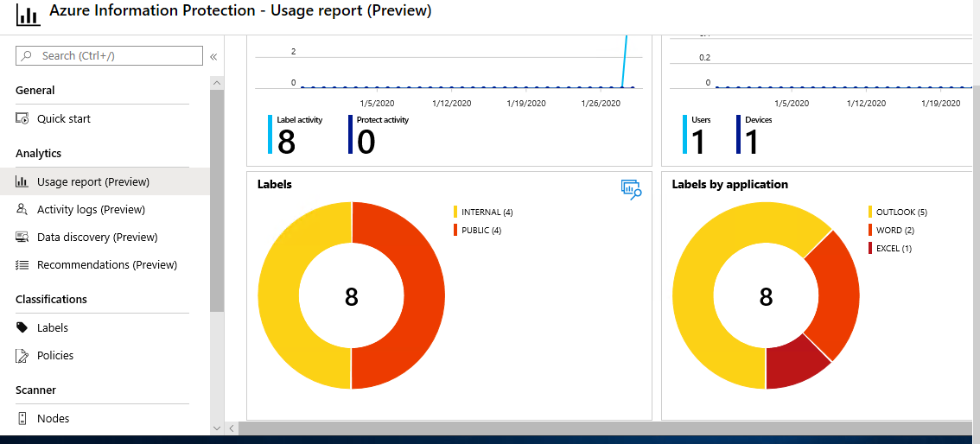980x444 pixels.
Task: Click the Quick start icon
Action: click(x=22, y=118)
